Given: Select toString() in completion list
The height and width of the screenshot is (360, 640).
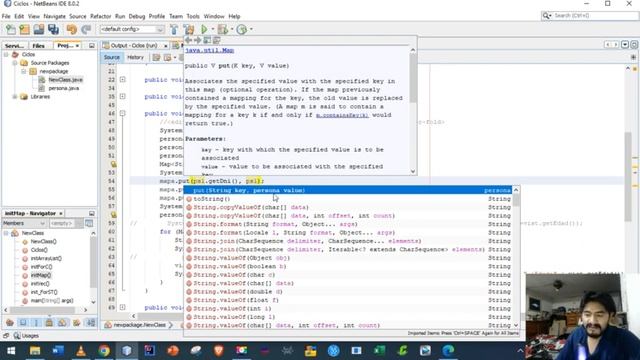Looking at the screenshot, I should (348, 199).
